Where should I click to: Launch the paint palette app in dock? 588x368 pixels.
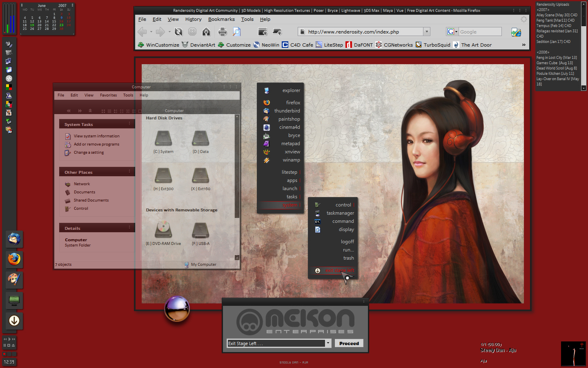(x=14, y=280)
